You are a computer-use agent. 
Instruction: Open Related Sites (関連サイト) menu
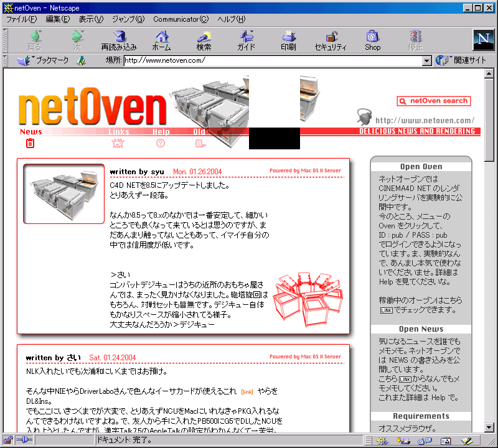point(461,60)
